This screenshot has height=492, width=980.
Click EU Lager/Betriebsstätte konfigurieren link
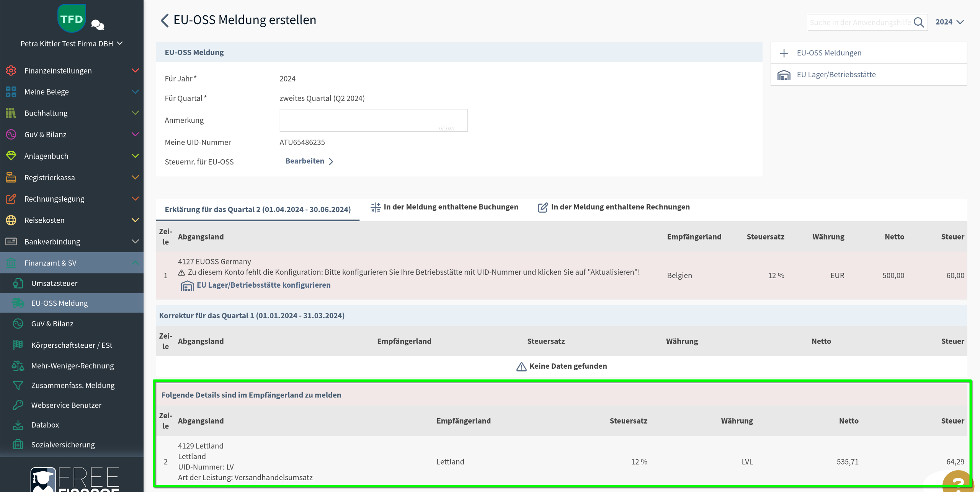tap(263, 285)
